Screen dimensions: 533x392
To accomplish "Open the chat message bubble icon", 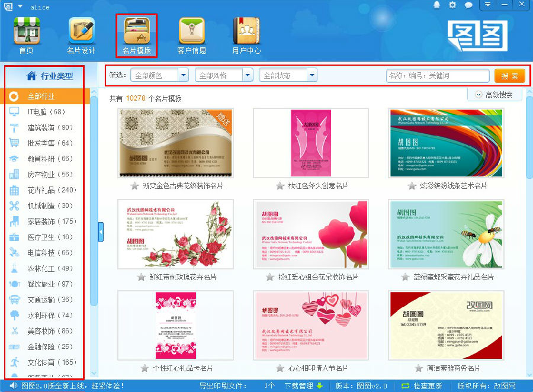I will (x=468, y=5).
